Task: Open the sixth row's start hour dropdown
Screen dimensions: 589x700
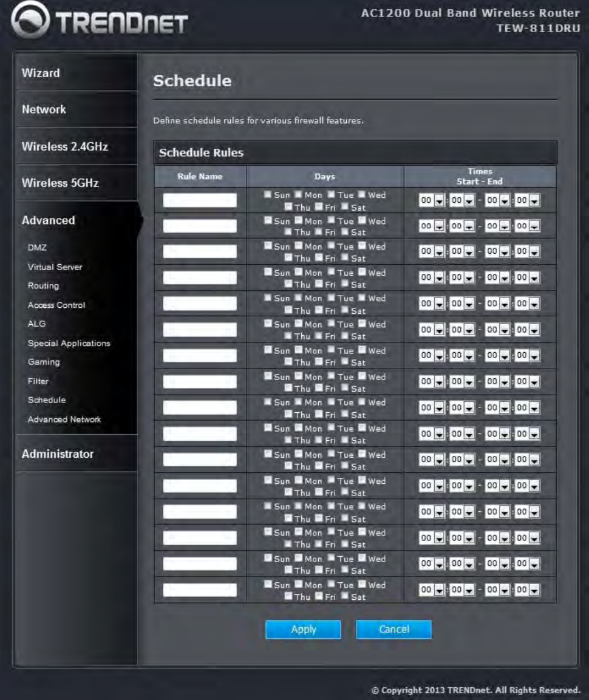Action: click(432, 330)
